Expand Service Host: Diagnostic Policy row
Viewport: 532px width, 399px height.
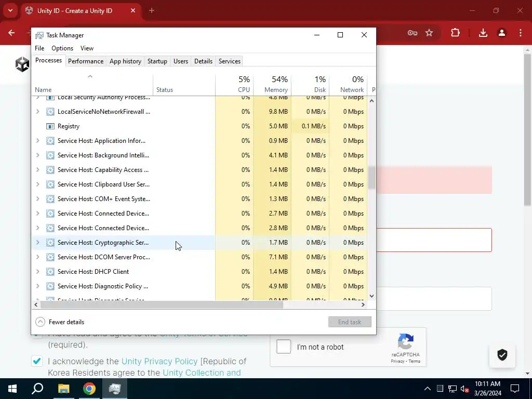click(37, 286)
